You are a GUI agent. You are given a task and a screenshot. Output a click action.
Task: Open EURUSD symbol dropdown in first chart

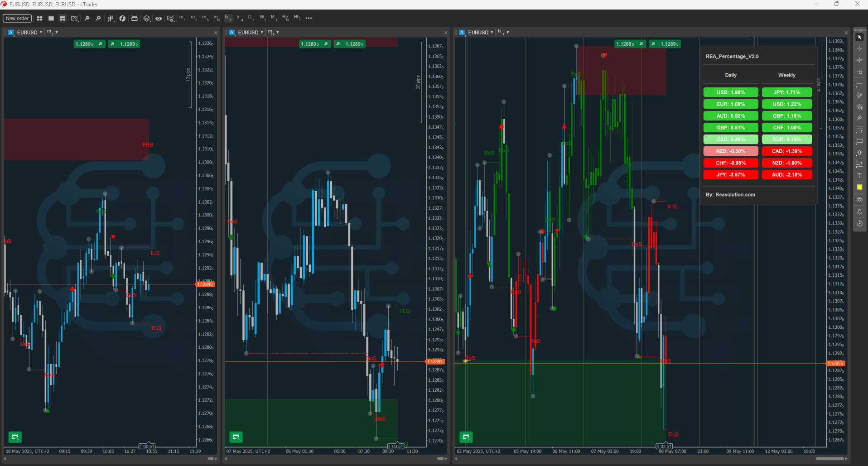(x=29, y=33)
